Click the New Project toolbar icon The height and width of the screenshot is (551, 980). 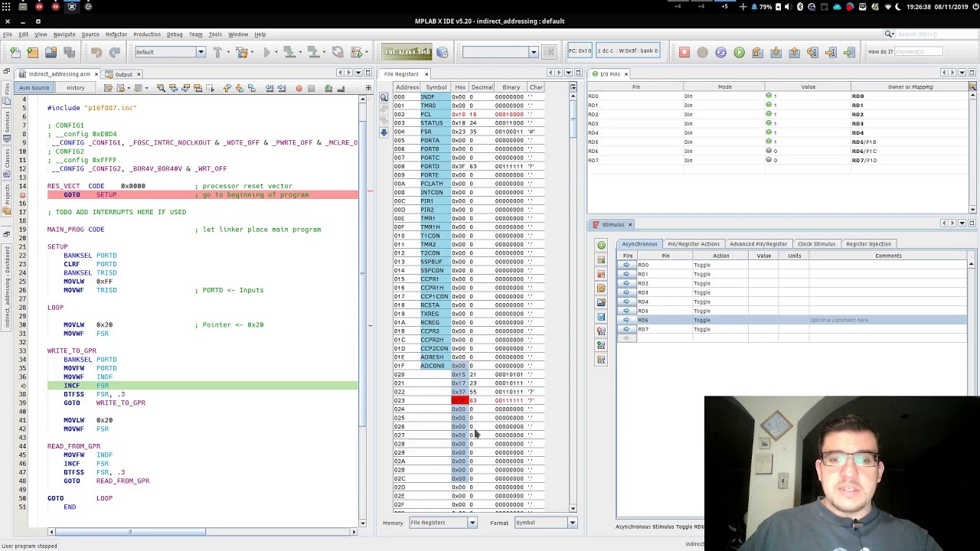point(32,52)
